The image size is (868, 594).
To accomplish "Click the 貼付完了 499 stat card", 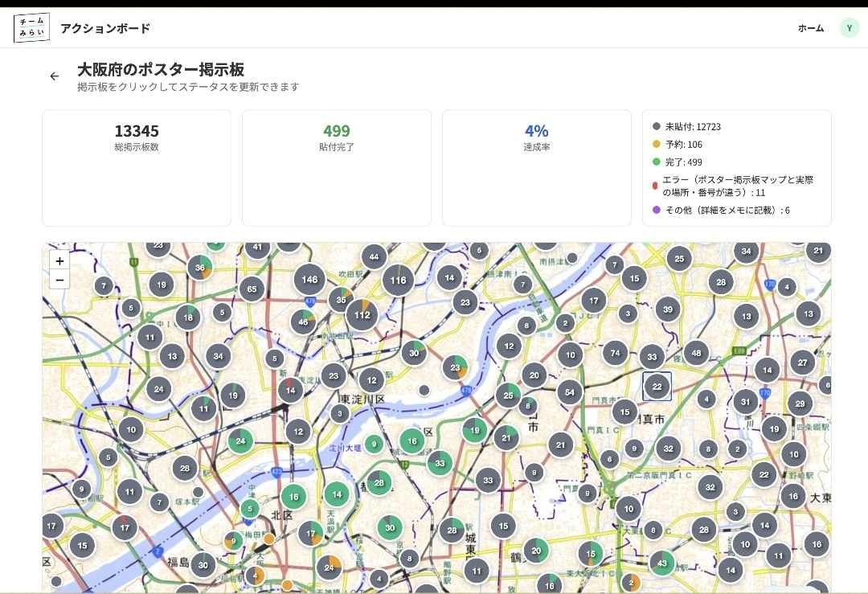I will click(x=337, y=167).
